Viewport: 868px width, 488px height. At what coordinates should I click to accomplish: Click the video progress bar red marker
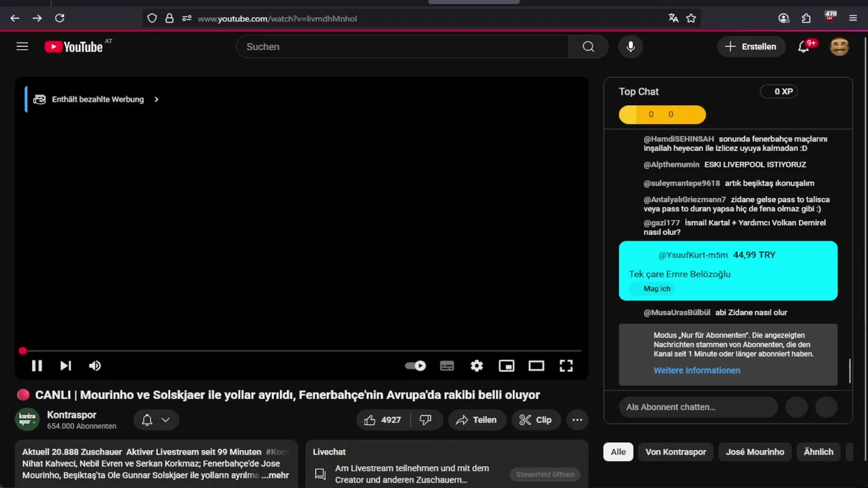point(22,350)
